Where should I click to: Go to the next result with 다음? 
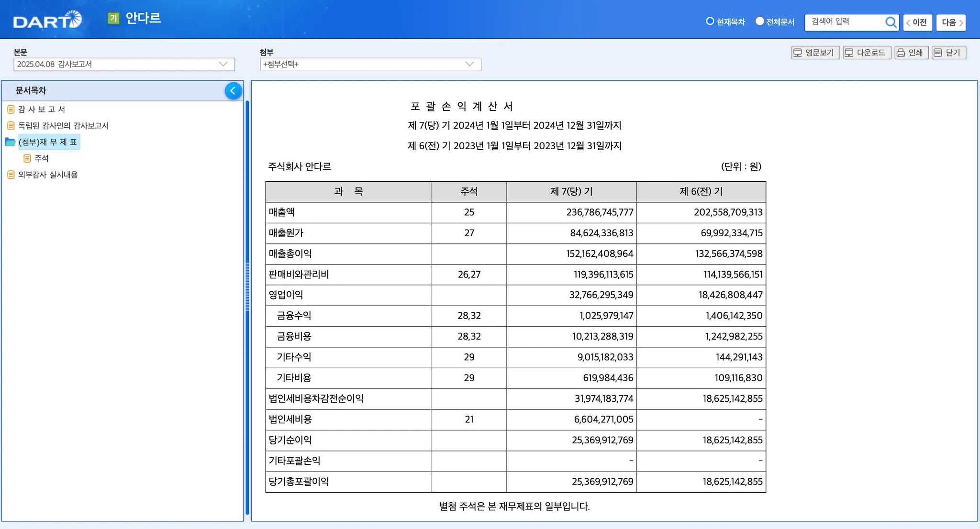pos(950,22)
